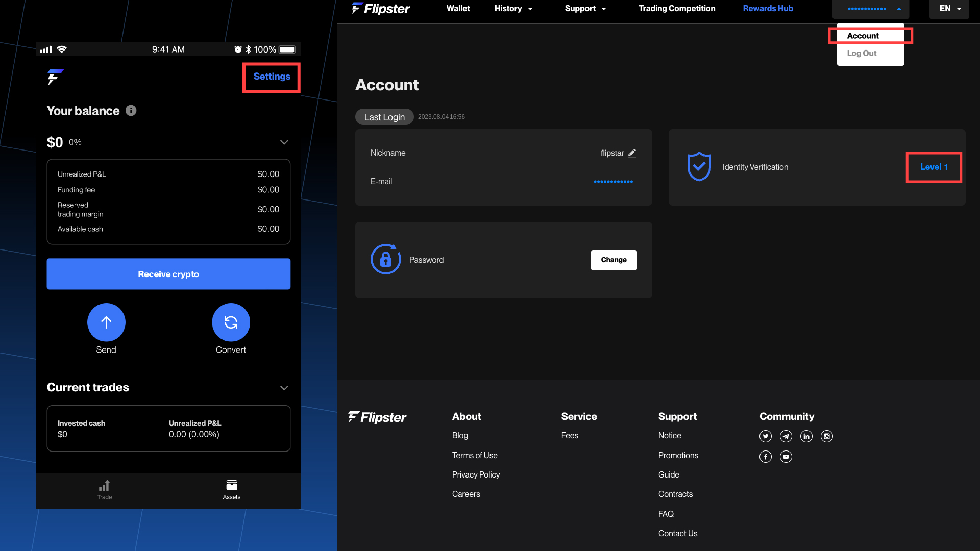
Task: Switch to the Assets tab
Action: point(232,490)
